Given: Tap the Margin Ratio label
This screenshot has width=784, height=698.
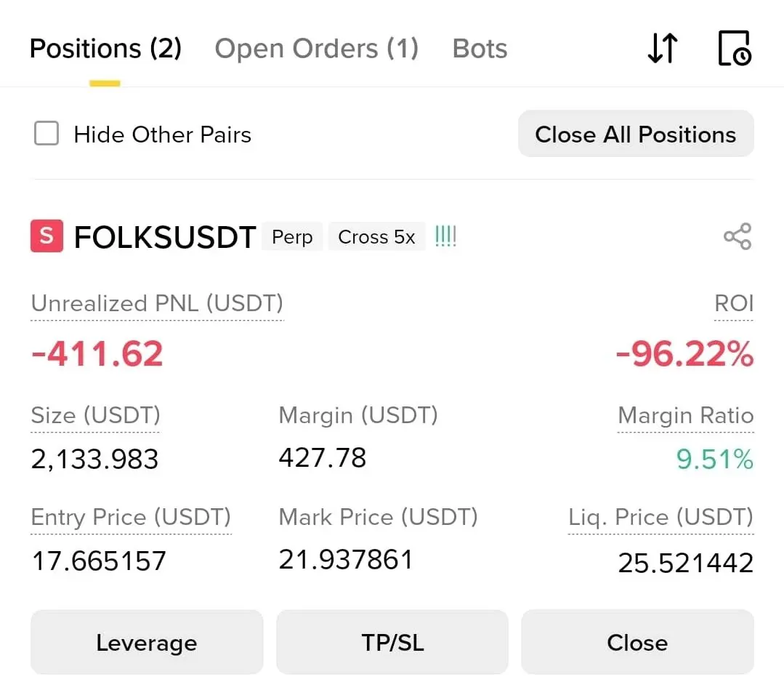Looking at the screenshot, I should pos(685,415).
